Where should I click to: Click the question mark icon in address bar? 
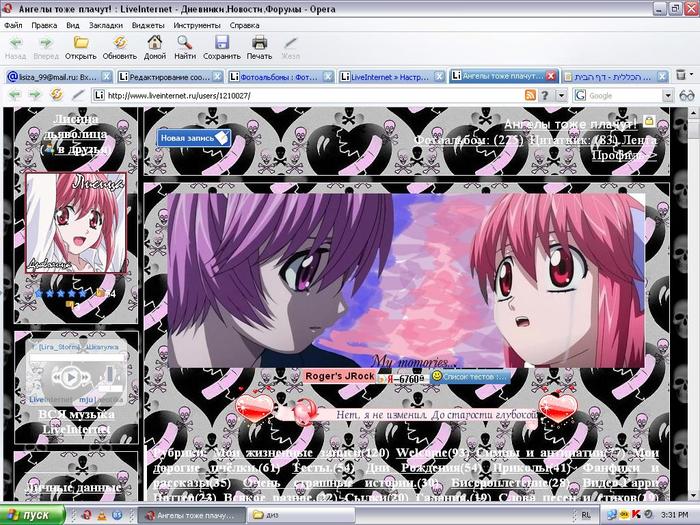pos(545,96)
